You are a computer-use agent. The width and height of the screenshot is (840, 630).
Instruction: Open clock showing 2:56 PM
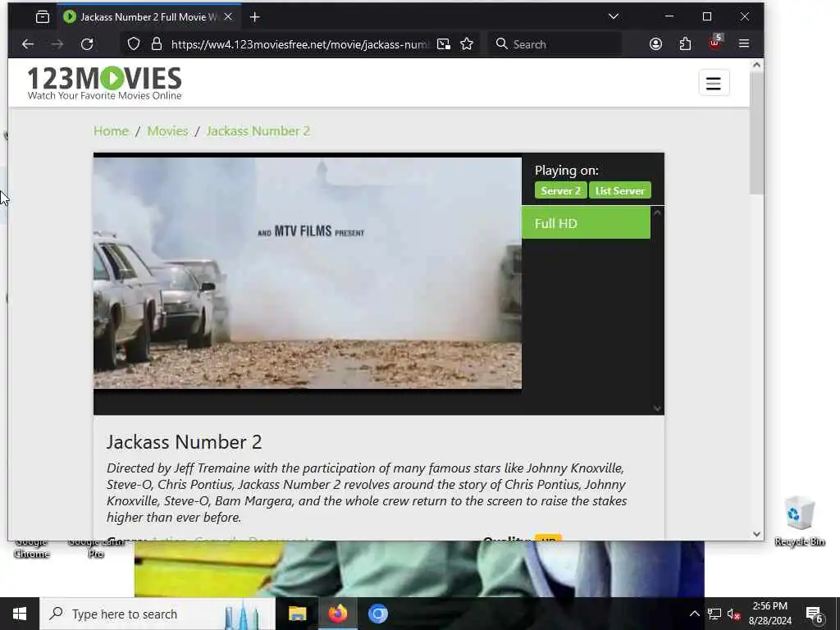click(x=769, y=614)
